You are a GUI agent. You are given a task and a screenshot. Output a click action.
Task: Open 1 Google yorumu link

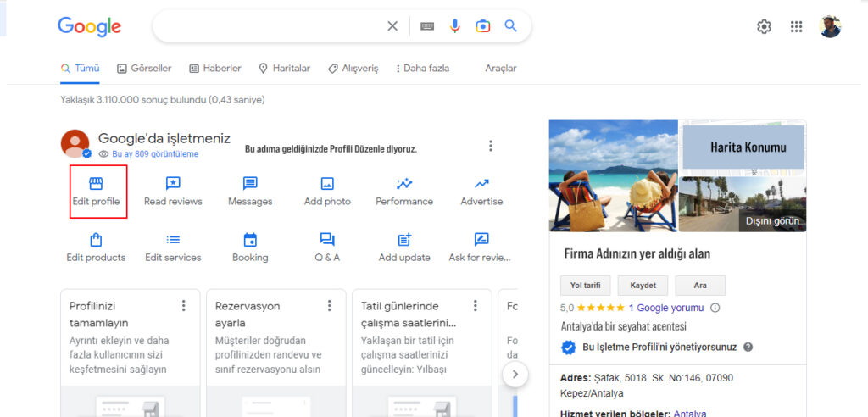pyautogui.click(x=666, y=308)
